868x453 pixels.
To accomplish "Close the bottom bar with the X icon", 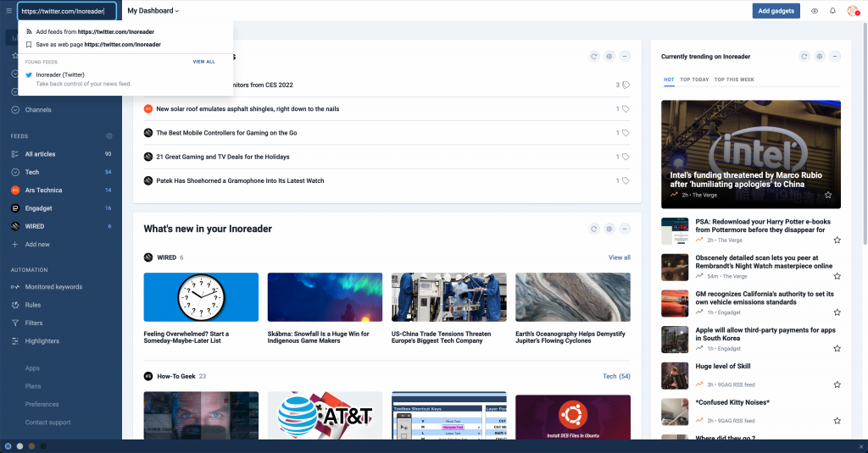I will 861,446.
